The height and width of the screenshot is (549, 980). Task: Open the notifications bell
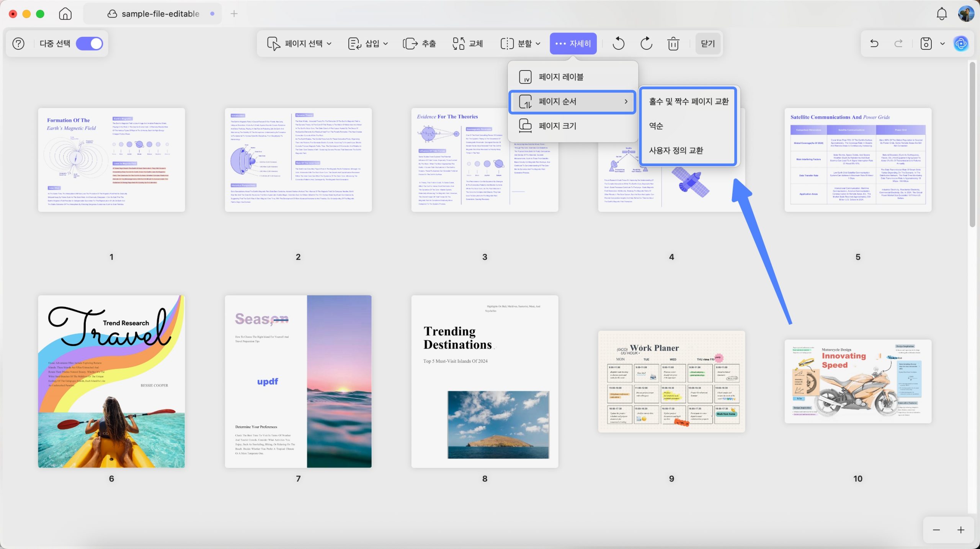click(x=942, y=14)
